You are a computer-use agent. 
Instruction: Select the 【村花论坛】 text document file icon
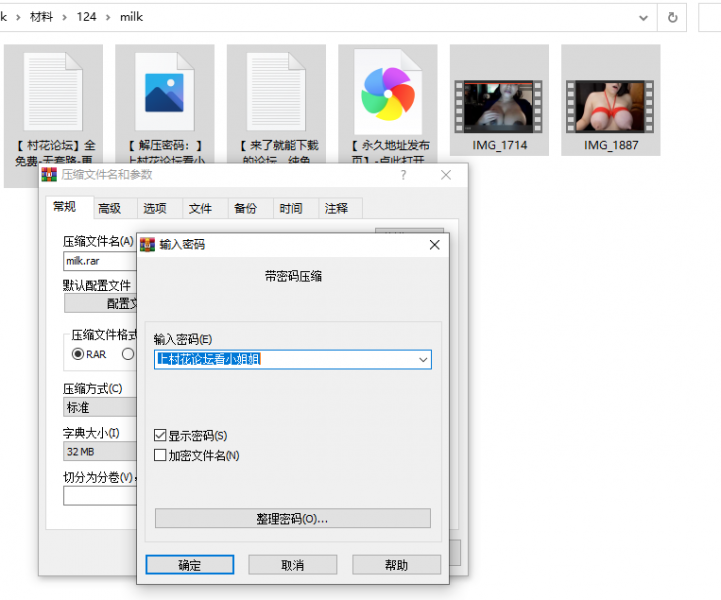pyautogui.click(x=53, y=92)
